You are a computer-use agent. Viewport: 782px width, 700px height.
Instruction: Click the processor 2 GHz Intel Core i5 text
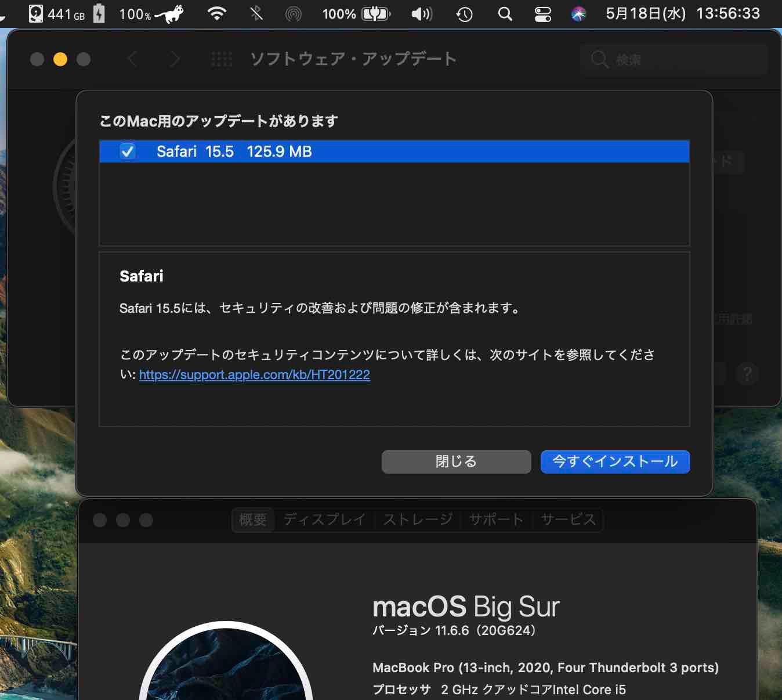pos(499,690)
